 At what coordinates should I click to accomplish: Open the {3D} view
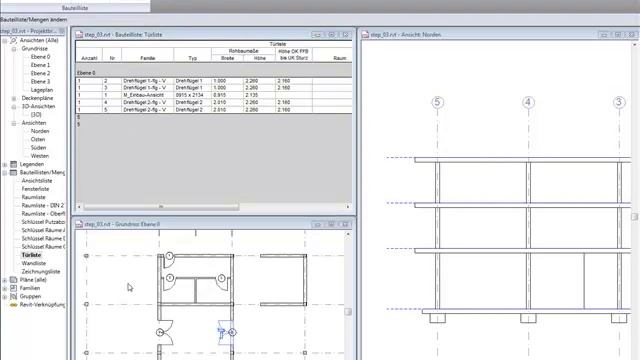point(36,115)
